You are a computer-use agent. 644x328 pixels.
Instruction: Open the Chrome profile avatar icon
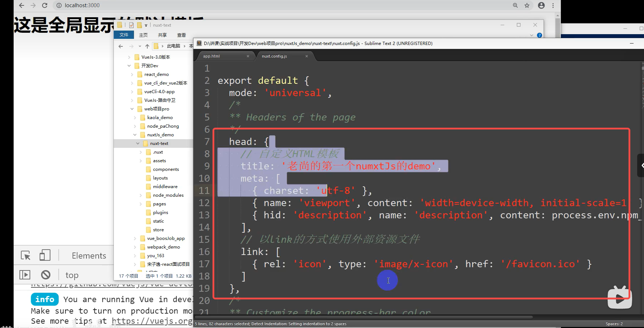coord(541,5)
